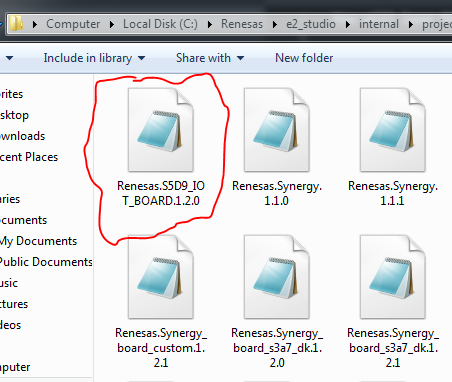The height and width of the screenshot is (382, 452).
Task: Click the Renesas.Synergy_board_custom.1.2.1 name label
Action: (x=161, y=347)
